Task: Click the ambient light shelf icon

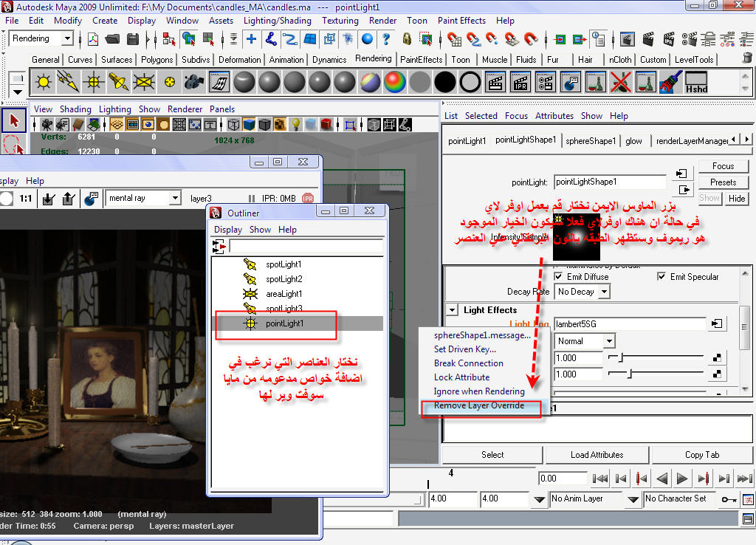Action: 44,81
